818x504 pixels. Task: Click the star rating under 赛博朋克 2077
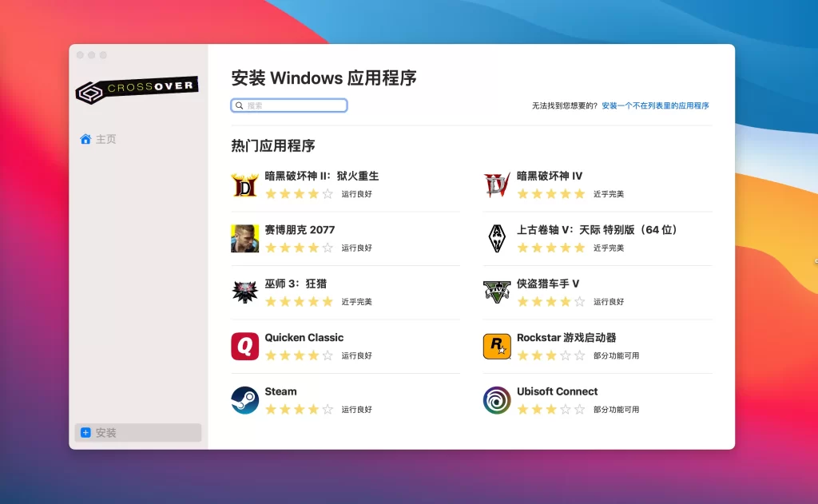point(299,248)
